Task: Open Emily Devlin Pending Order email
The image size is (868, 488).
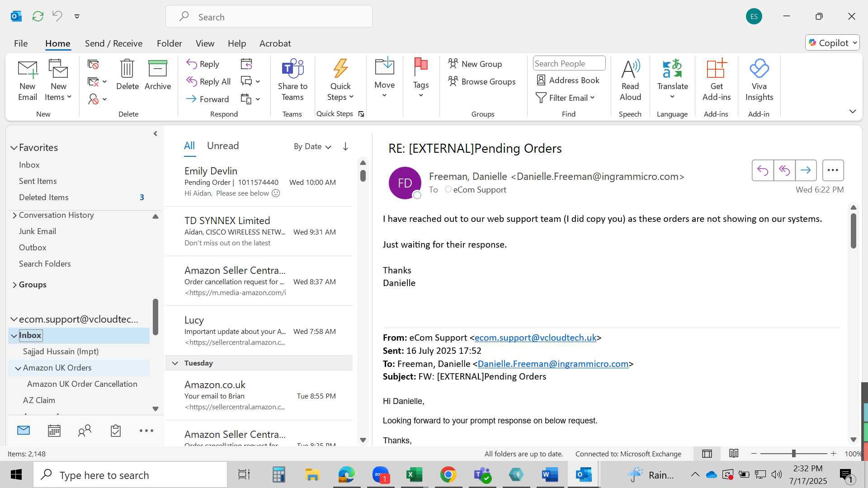Action: point(259,182)
